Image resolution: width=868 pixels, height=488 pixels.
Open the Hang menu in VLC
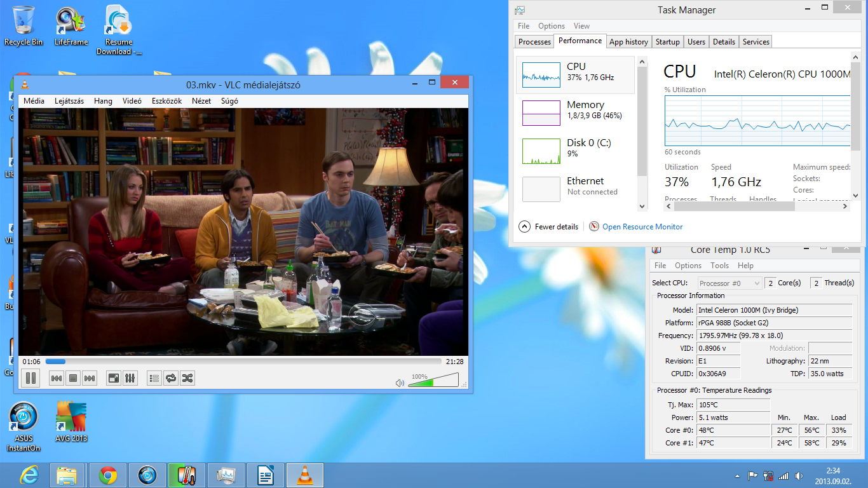[103, 101]
